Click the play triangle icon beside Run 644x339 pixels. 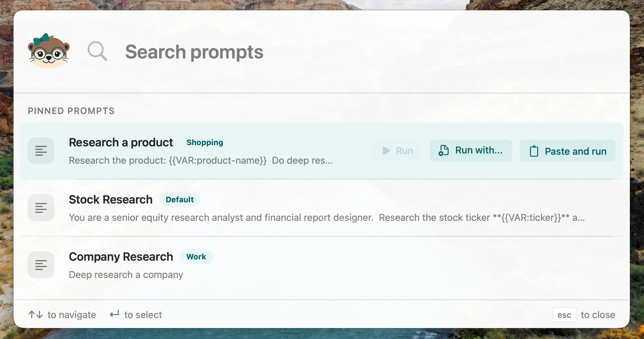point(386,151)
